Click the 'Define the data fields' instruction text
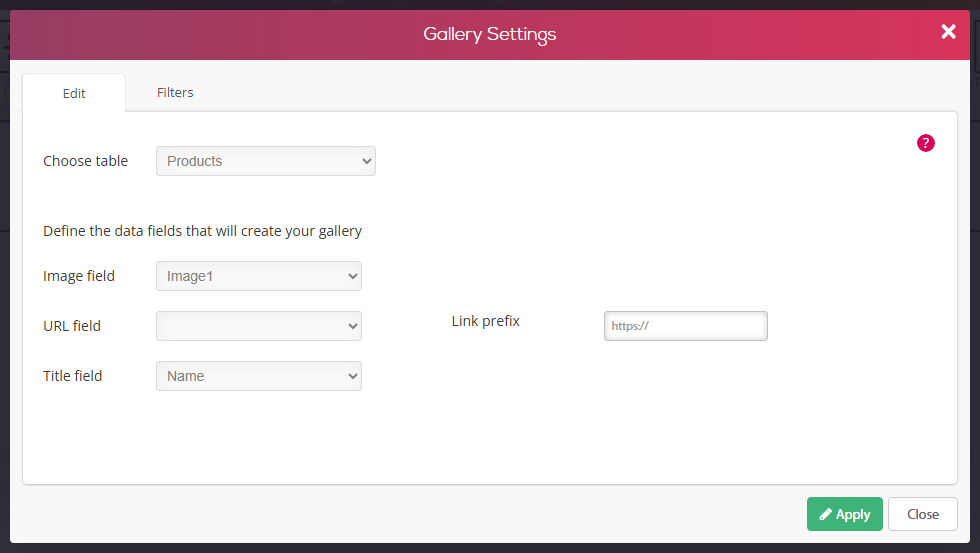This screenshot has height=553, width=980. (x=202, y=231)
